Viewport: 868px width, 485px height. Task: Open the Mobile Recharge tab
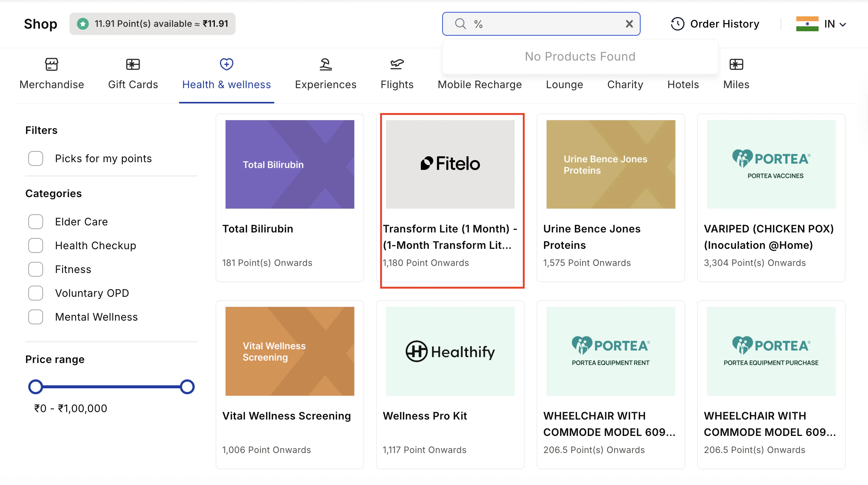[x=480, y=84]
